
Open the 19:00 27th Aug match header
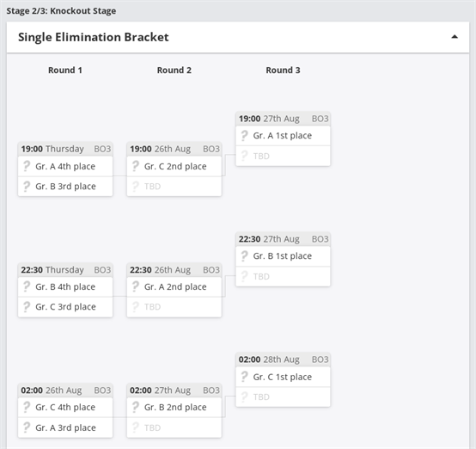click(x=283, y=119)
